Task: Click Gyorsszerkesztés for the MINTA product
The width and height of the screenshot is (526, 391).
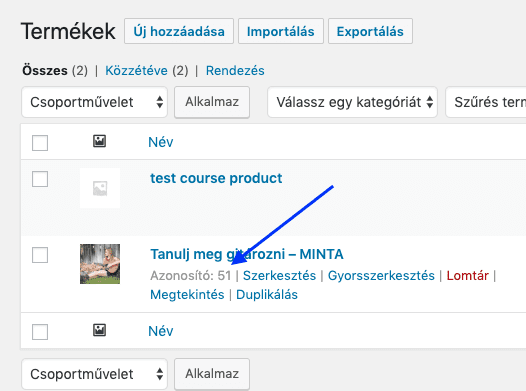Action: (x=381, y=276)
